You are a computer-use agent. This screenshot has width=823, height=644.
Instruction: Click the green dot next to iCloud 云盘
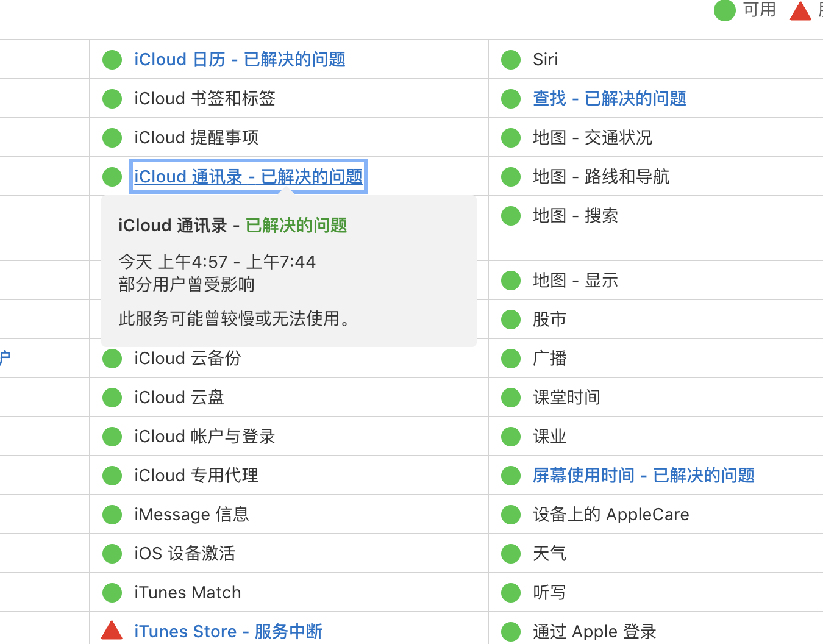click(112, 398)
